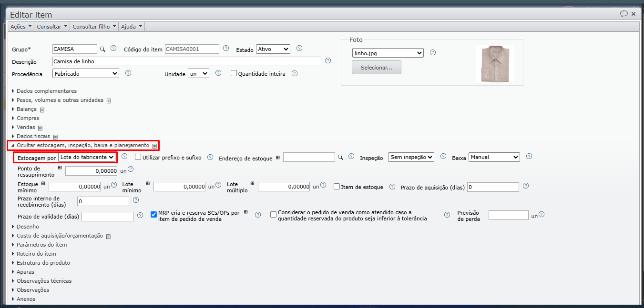Open the Consultar menu
This screenshot has width=644, height=308.
[x=52, y=27]
